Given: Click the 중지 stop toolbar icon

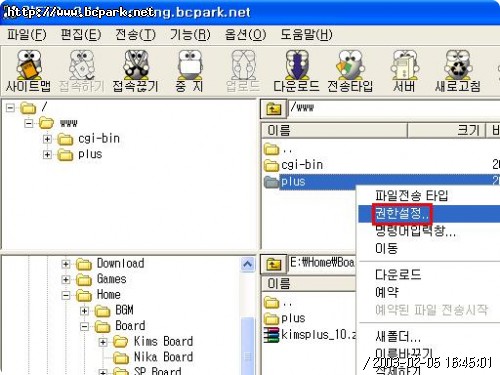Looking at the screenshot, I should coord(189,71).
